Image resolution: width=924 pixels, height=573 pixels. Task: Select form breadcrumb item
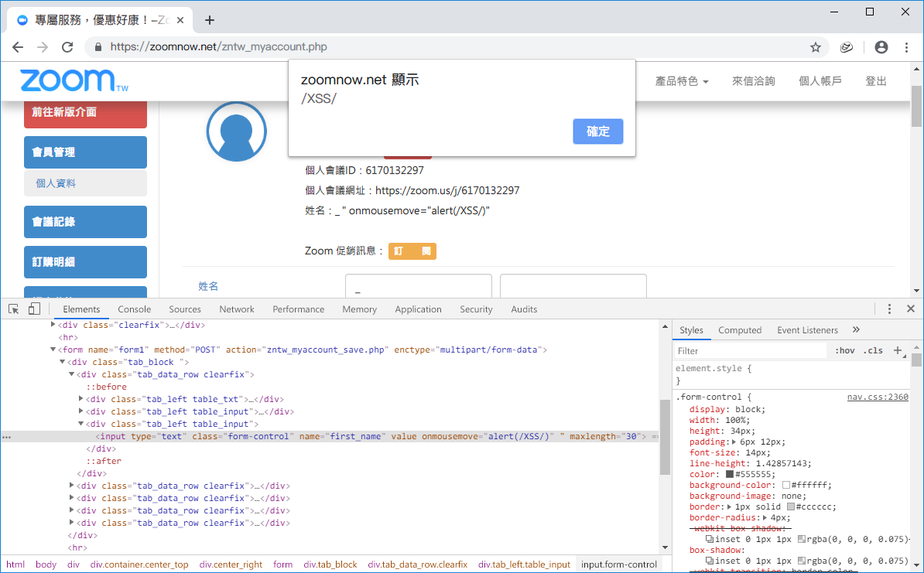pos(283,564)
